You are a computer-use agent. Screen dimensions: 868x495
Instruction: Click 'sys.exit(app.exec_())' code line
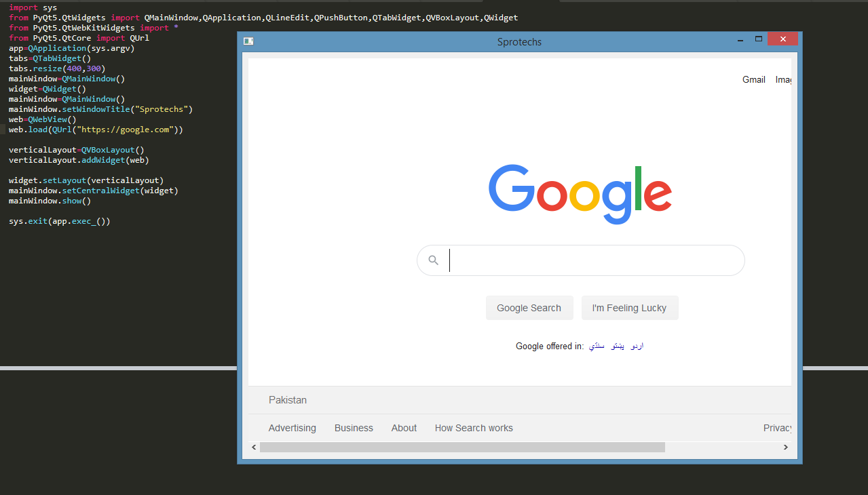pyautogui.click(x=60, y=221)
